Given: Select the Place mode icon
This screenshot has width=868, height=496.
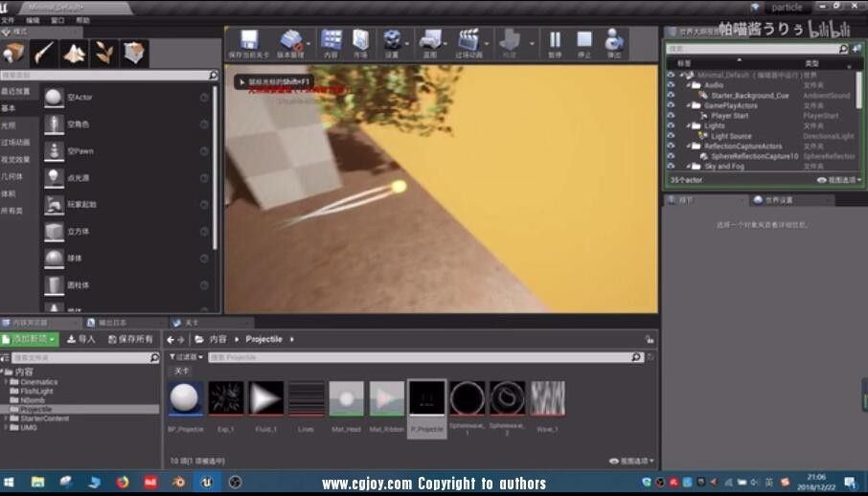Looking at the screenshot, I should pos(13,54).
